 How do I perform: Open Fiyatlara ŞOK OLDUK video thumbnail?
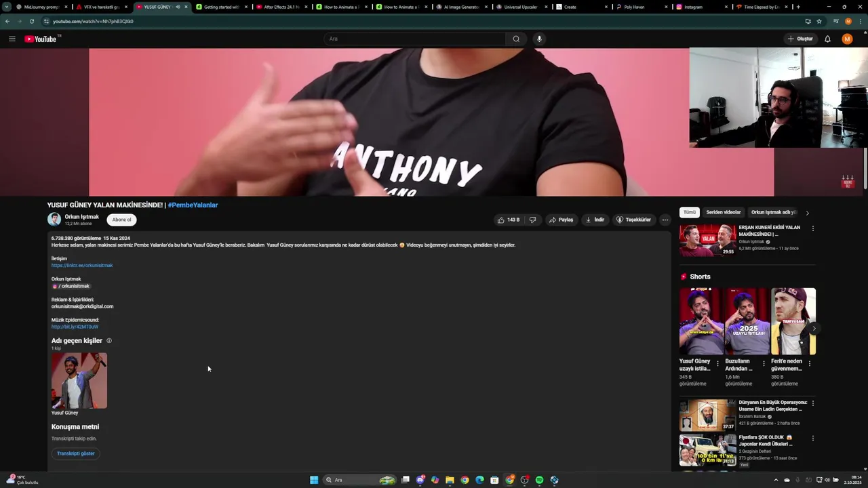click(x=707, y=450)
